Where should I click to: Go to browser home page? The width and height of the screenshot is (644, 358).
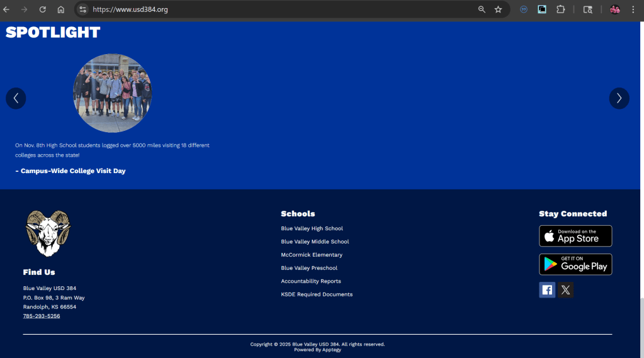click(61, 9)
